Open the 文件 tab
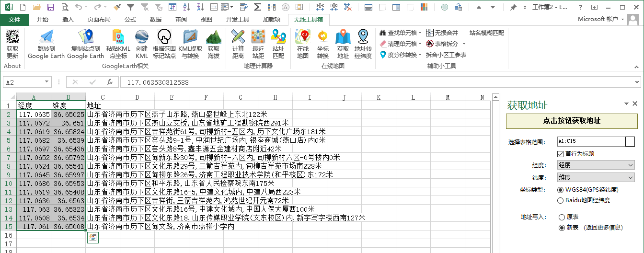Image resolution: width=644 pixels, height=253 pixels. 14,19
